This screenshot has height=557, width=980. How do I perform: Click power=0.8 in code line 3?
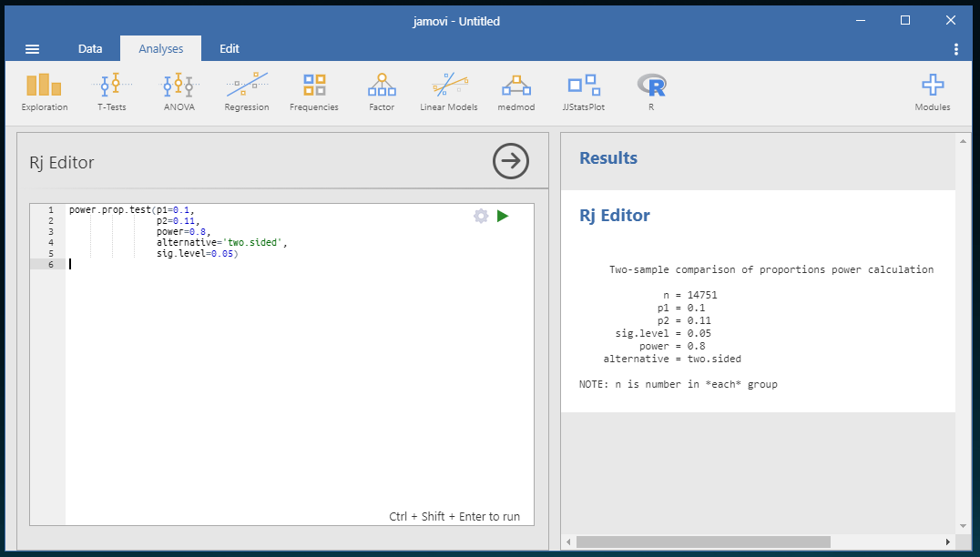click(x=181, y=232)
